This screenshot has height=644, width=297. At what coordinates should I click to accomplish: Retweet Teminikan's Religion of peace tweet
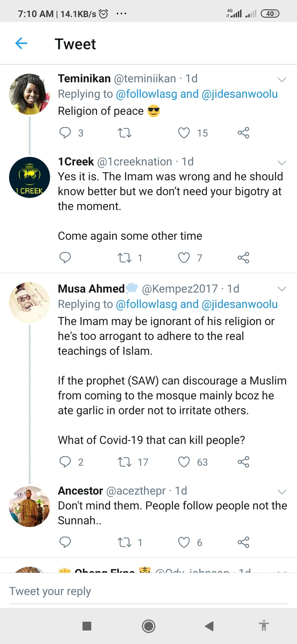124,133
